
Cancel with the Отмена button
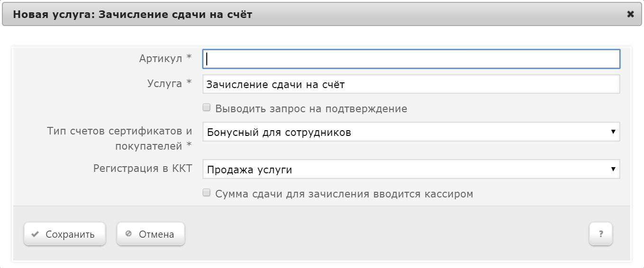click(x=151, y=234)
